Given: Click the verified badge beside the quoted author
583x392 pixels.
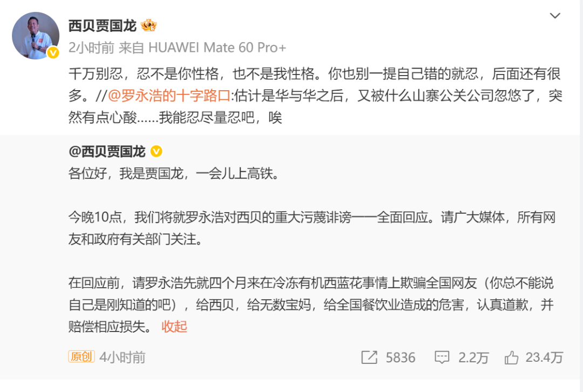Looking at the screenshot, I should coord(156,151).
